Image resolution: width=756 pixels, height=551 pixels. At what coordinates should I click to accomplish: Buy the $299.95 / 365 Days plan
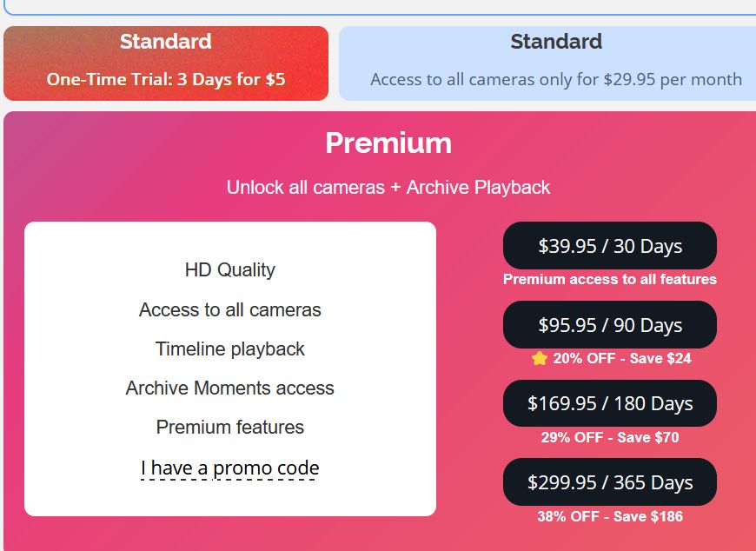tap(609, 482)
